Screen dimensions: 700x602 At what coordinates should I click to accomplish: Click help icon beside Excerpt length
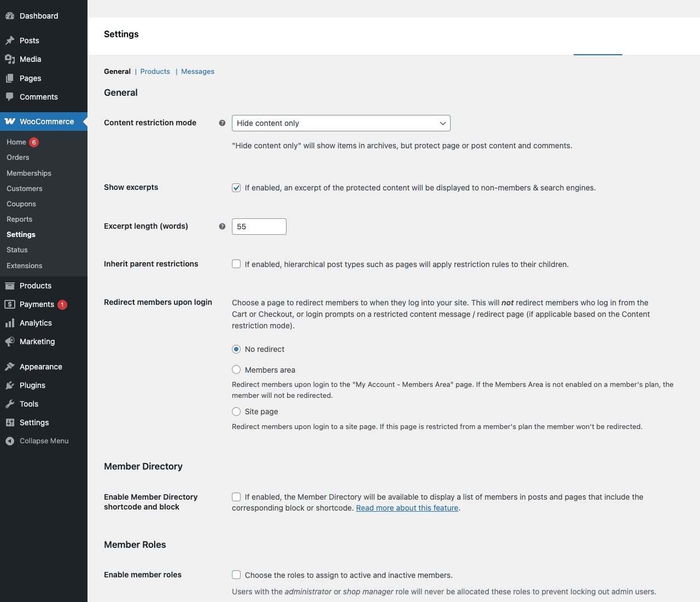click(222, 227)
